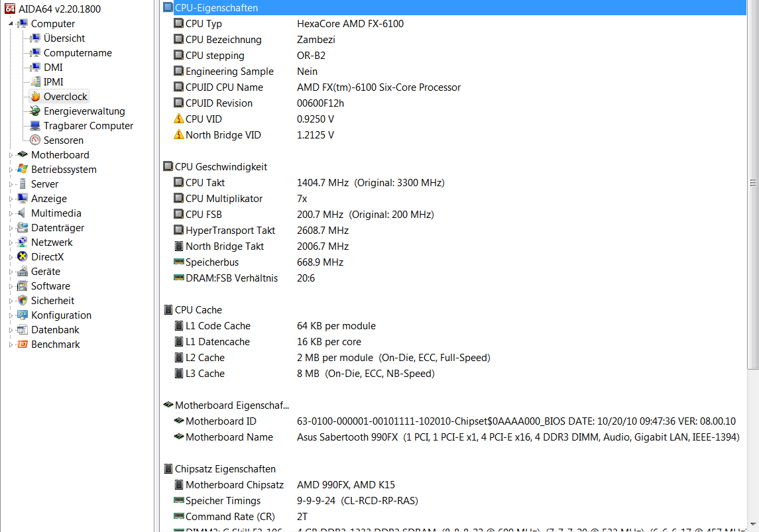Screen dimensions: 759x532
Task: Click the Sicherheit shield icon
Action: [23, 300]
